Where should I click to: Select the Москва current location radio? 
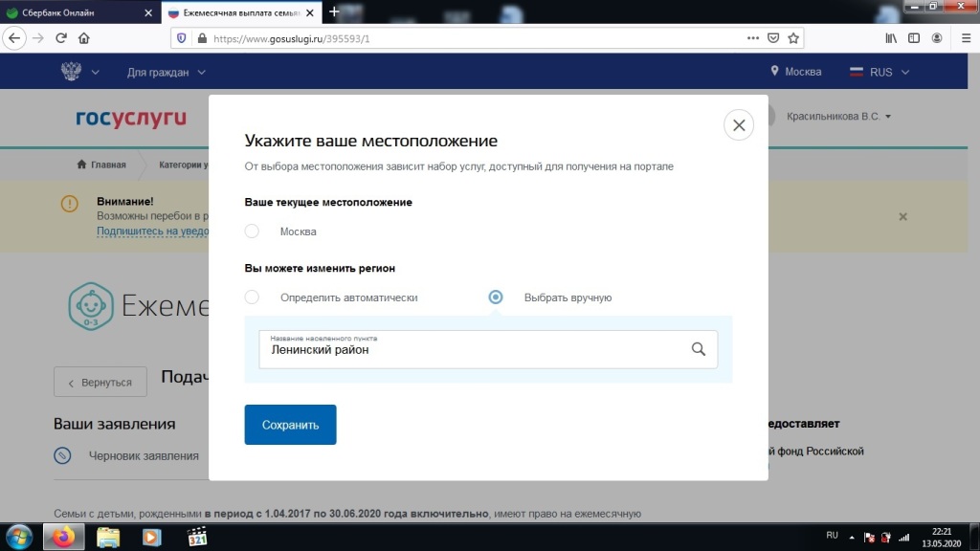(x=252, y=231)
